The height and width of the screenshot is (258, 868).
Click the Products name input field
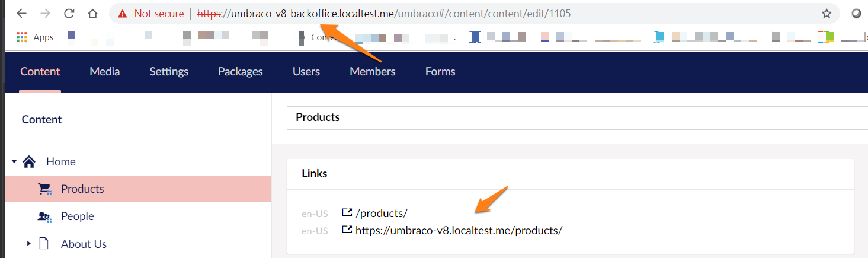(575, 117)
